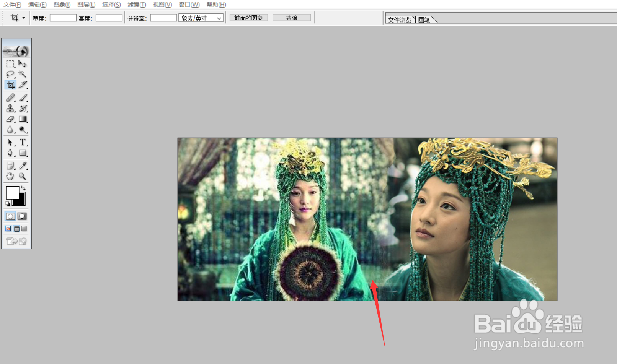Select the Rectangular Marquee tool

click(10, 63)
